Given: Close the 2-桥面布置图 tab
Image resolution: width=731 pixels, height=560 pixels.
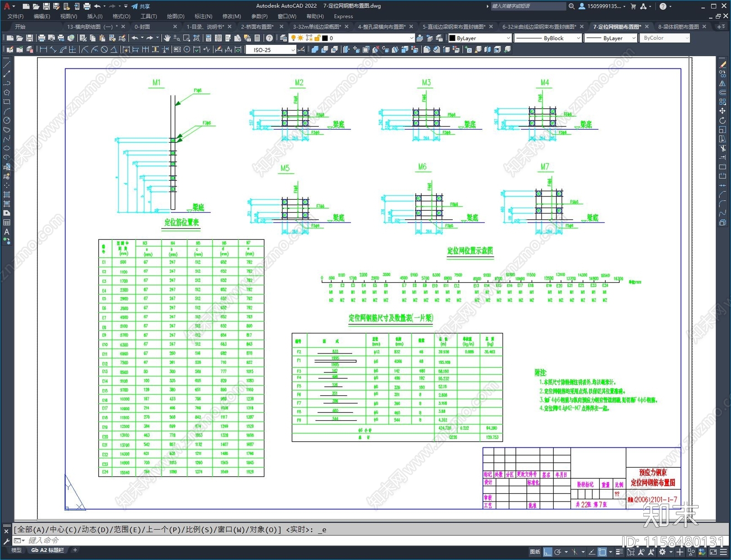Looking at the screenshot, I should pos(281,27).
